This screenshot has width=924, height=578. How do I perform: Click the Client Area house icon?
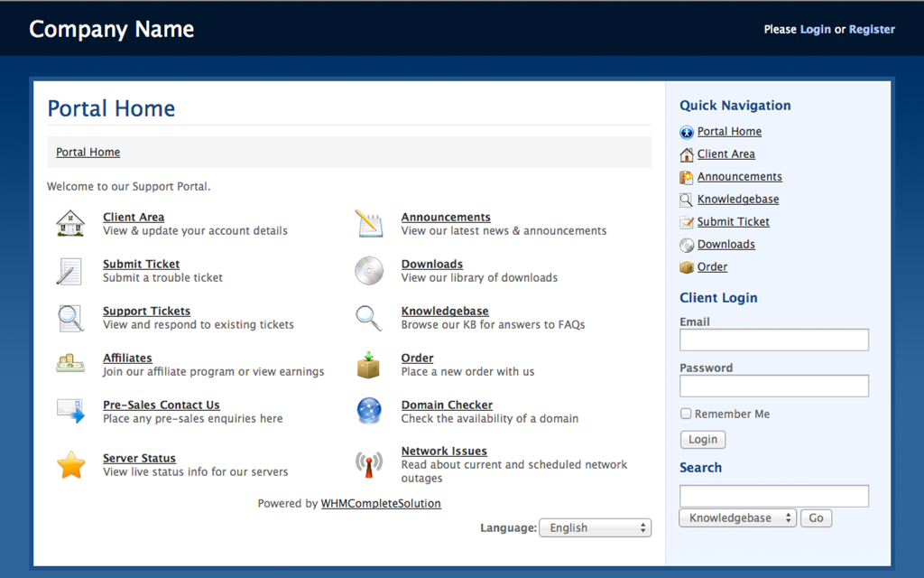70,223
